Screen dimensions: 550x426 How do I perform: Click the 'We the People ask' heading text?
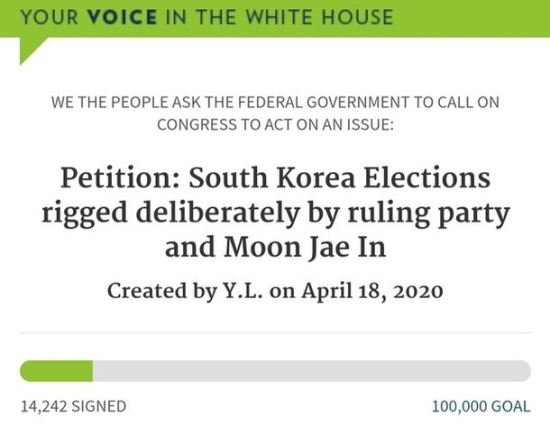(275, 113)
